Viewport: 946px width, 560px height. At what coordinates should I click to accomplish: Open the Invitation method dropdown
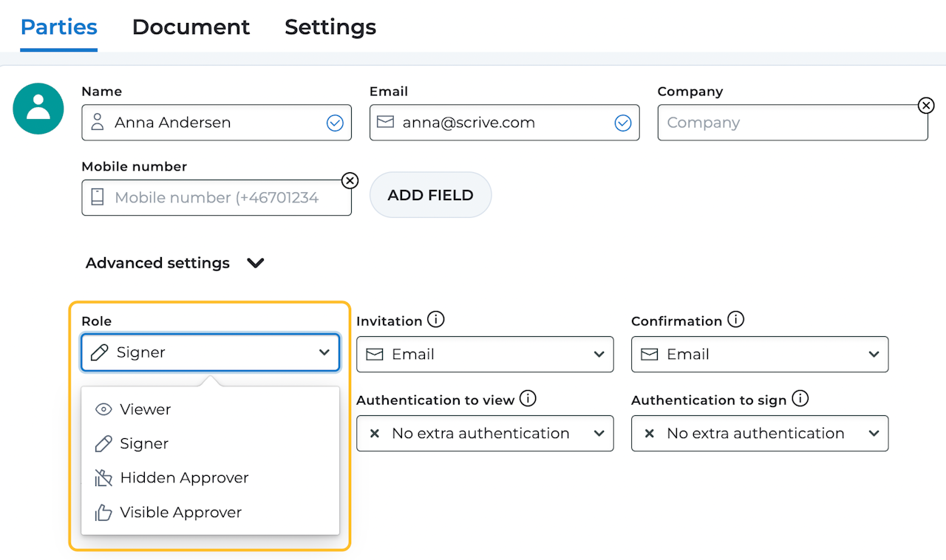(485, 355)
